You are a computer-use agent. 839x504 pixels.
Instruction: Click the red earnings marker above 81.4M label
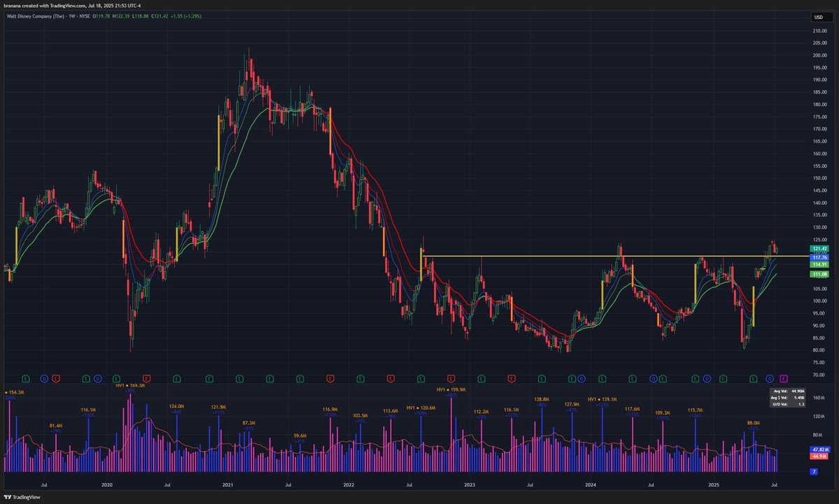point(56,378)
